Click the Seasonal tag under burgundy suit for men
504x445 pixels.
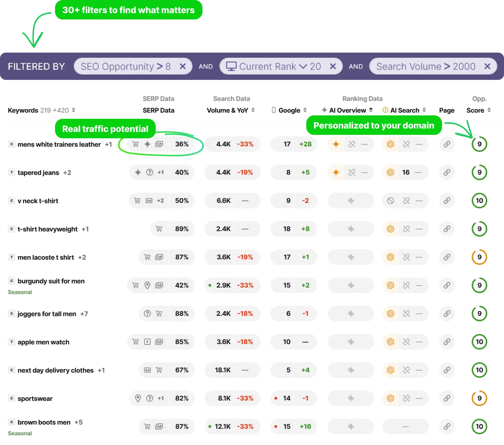coord(20,292)
